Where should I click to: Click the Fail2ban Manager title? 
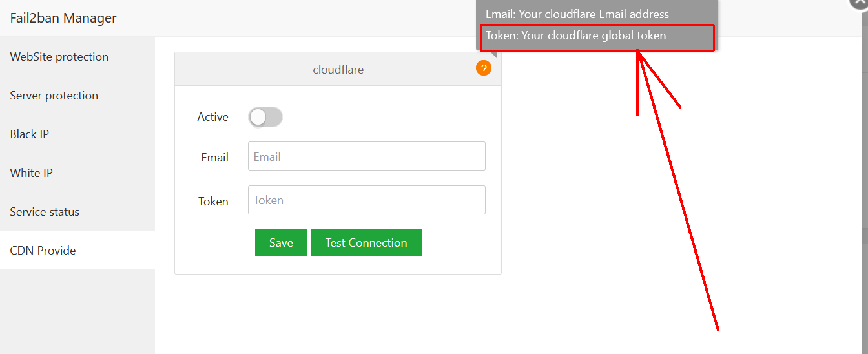[63, 18]
